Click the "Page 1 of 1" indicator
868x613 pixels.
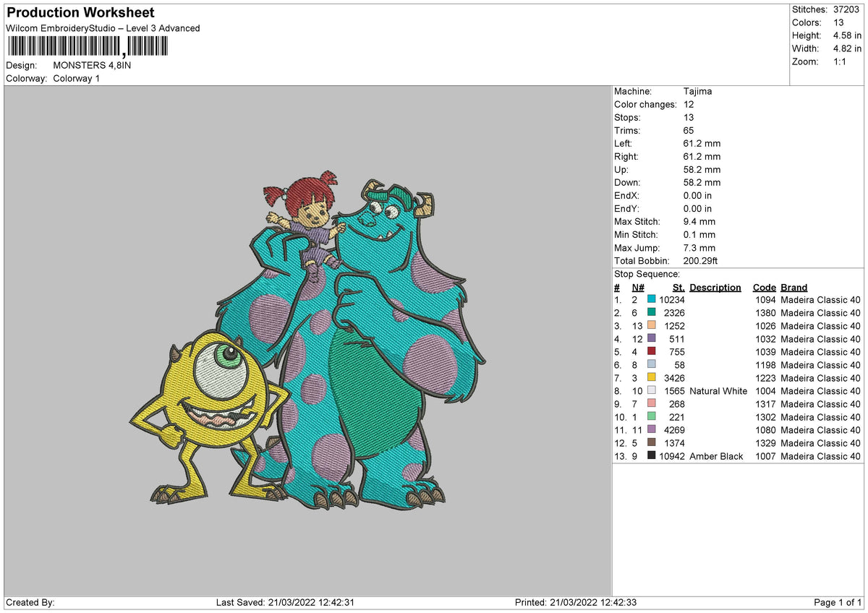pos(838,602)
